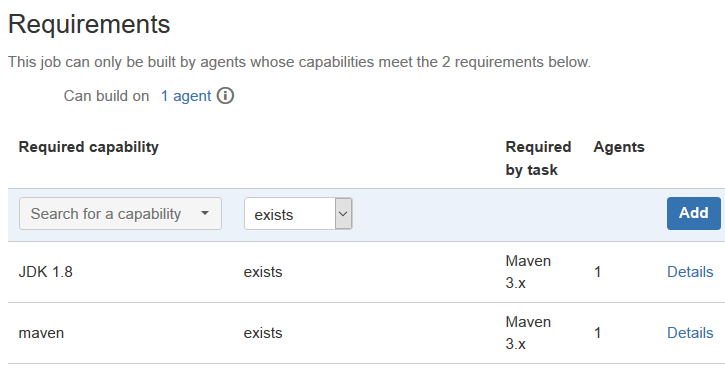Image resolution: width=725 pixels, height=369 pixels.
Task: Click the Required by task column header
Action: 538,158
